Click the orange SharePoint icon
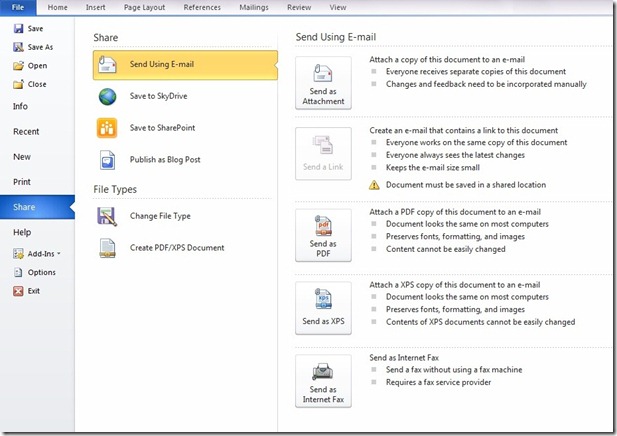Image resolution: width=617 pixels, height=436 pixels. click(x=107, y=128)
